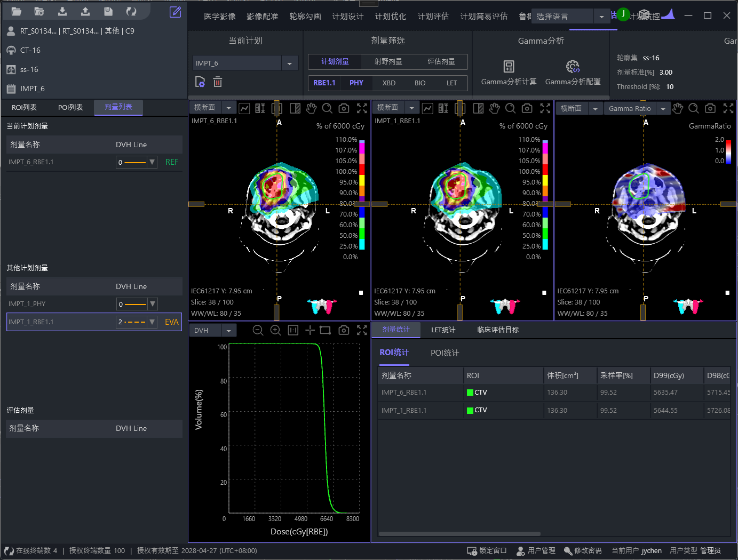Image resolution: width=738 pixels, height=560 pixels.
Task: Expand the IMPT_6 current plan dropdown
Action: (x=289, y=63)
